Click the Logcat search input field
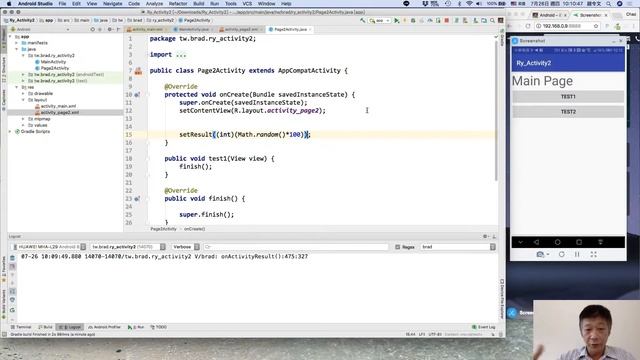 (x=296, y=247)
